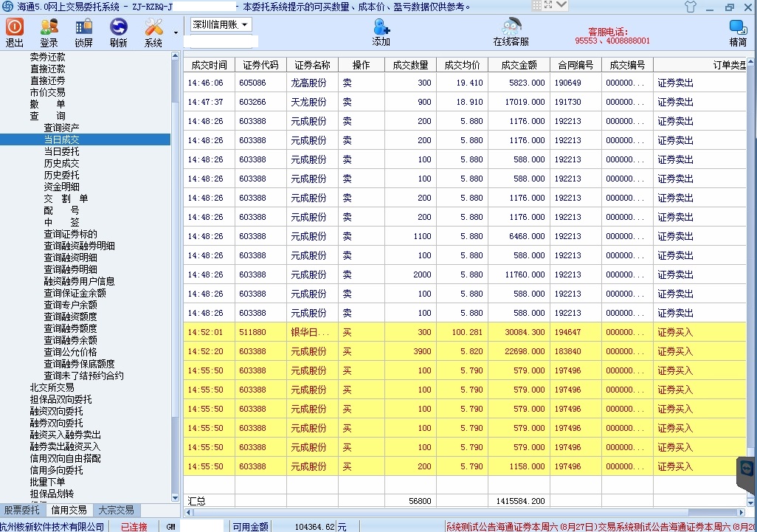Click the 添加 (add account) icon
The height and width of the screenshot is (532, 757).
point(381,31)
